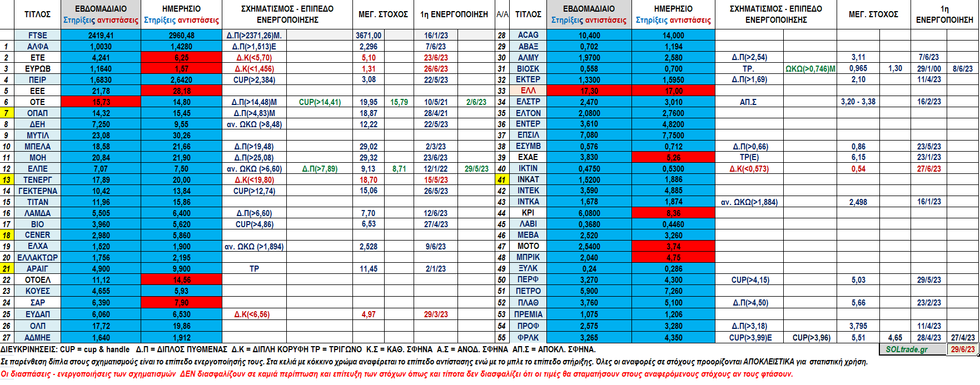Click the CENER ticker cell
Image resolution: width=980 pixels, height=385 pixels.
pos(37,235)
